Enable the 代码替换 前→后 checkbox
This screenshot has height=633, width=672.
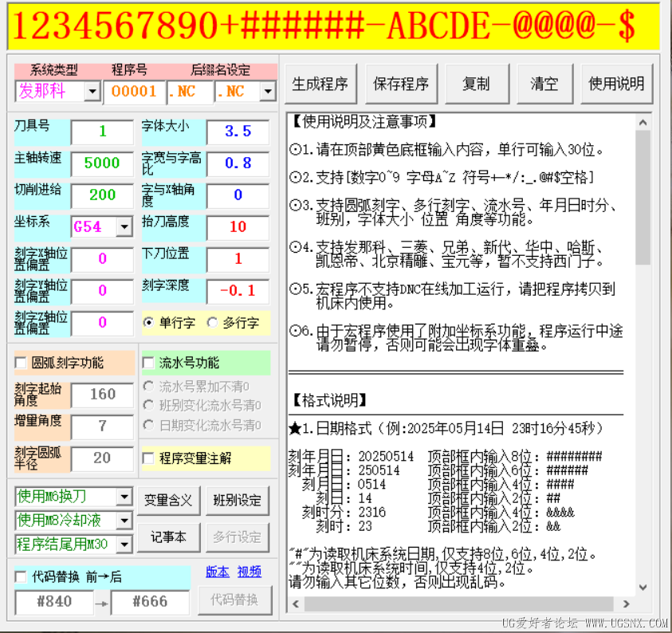(21, 576)
